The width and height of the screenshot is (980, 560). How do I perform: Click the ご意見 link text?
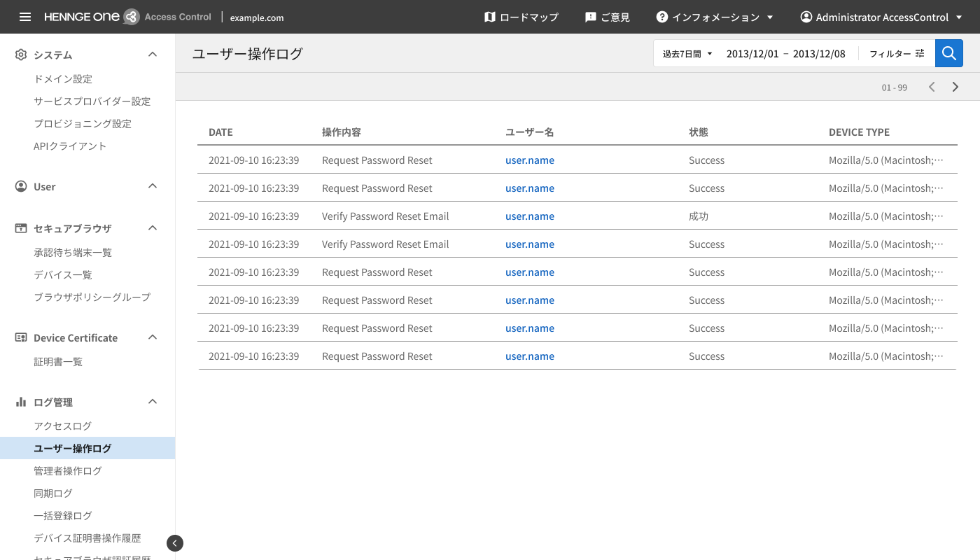click(615, 17)
